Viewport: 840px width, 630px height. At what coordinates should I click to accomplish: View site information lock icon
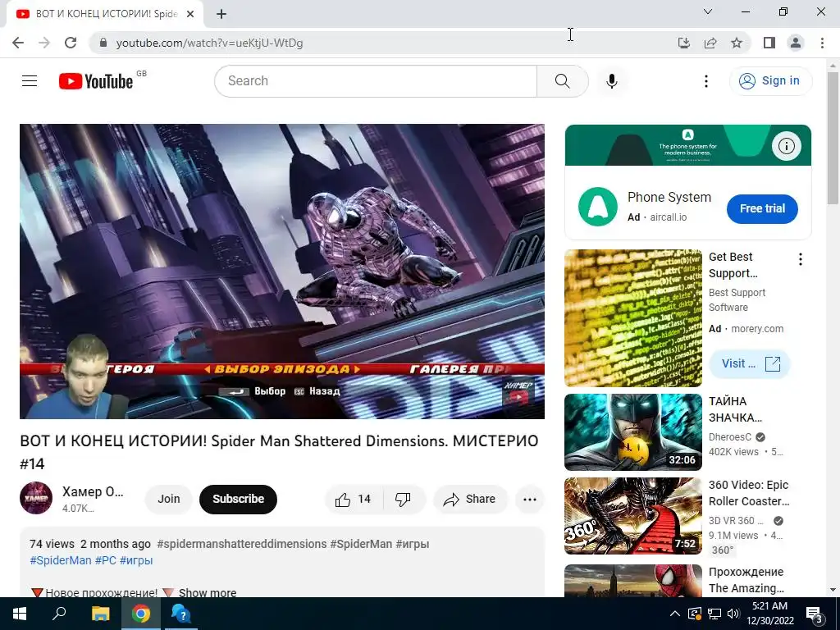coord(103,43)
